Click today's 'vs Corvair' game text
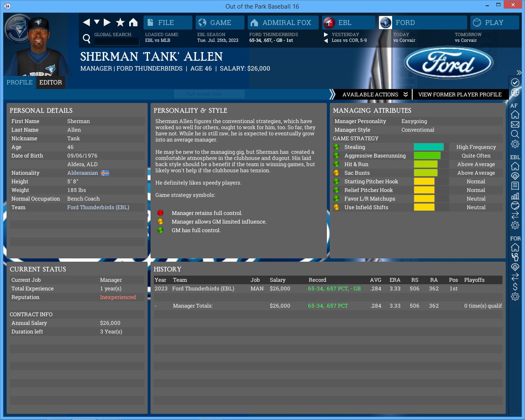 (x=404, y=40)
